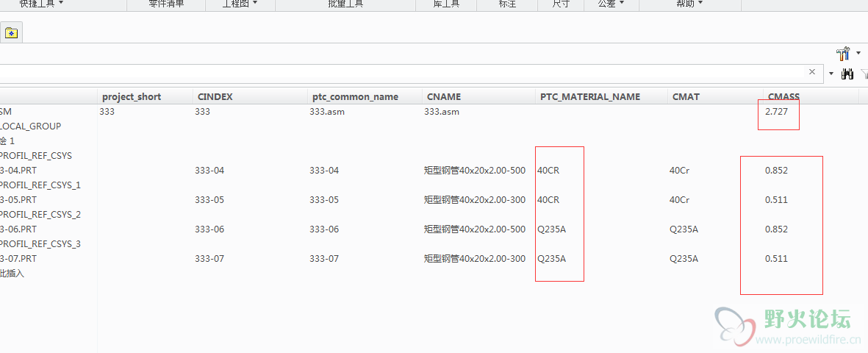Select the 批量工具 ribbon group
The width and height of the screenshot is (868, 353).
(345, 4)
